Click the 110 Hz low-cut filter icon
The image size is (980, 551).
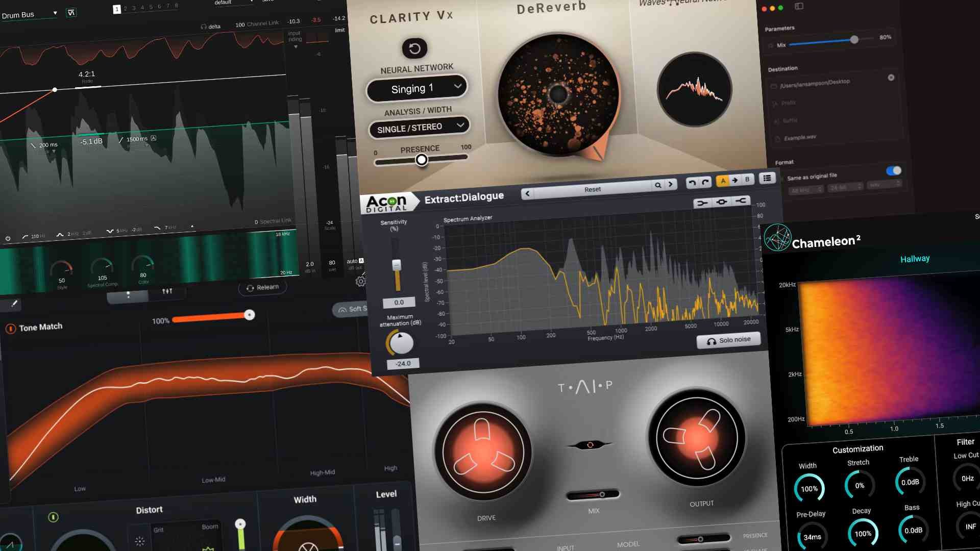tap(26, 237)
